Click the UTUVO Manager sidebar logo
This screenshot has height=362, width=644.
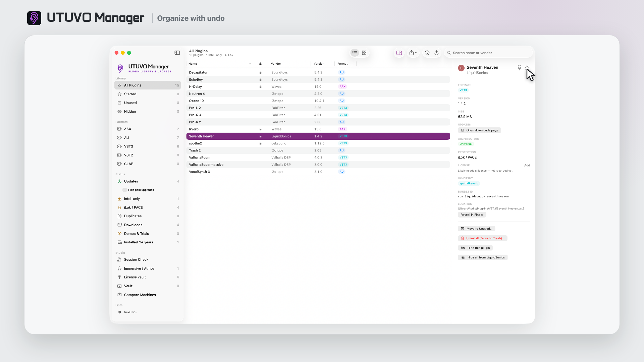click(144, 68)
